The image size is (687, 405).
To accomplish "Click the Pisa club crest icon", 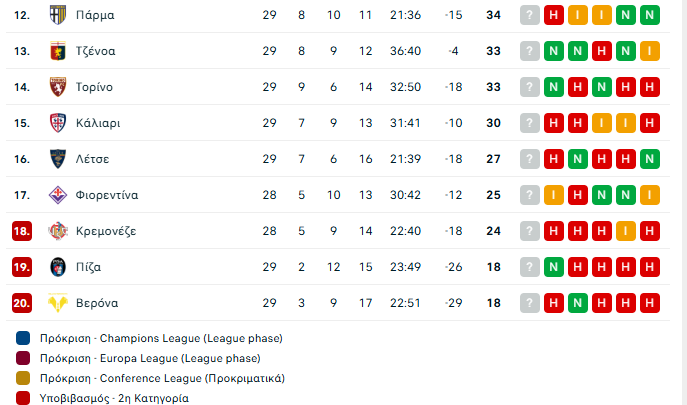I will (57, 267).
